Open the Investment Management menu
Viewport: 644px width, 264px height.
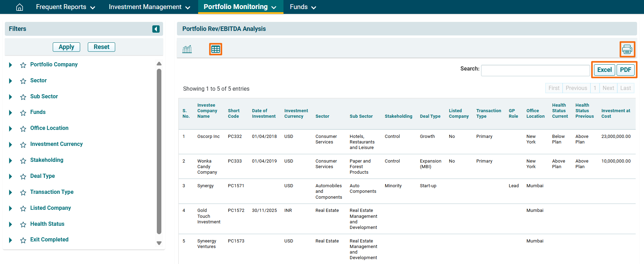pos(149,7)
